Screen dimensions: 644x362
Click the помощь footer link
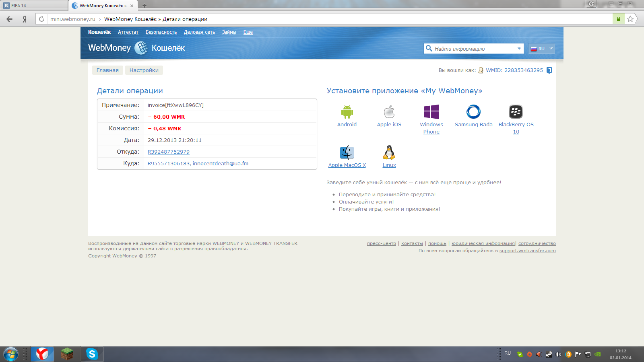tap(437, 243)
